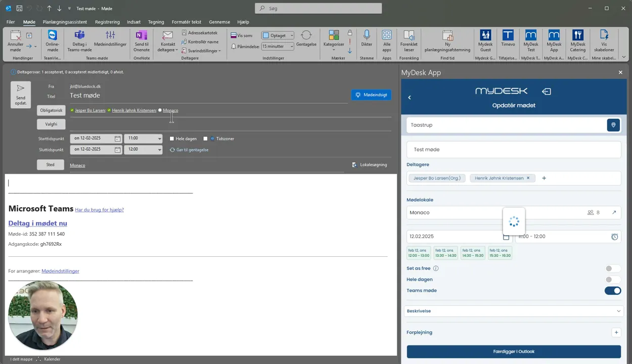Viewport: 632px width, 364px height.
Task: Open Formatér tekst tab
Action: coord(186,22)
